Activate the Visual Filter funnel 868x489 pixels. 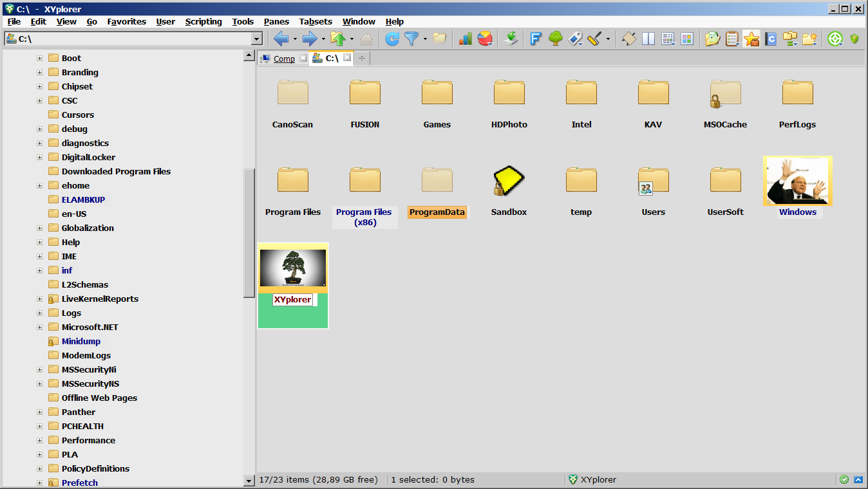412,39
